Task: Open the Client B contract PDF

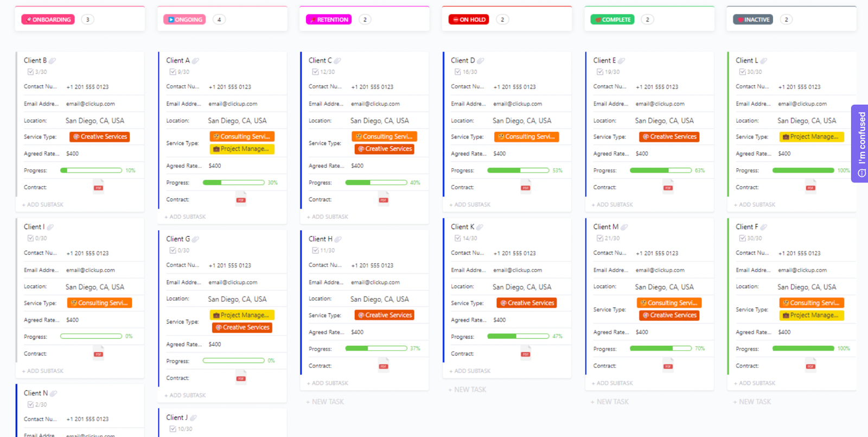Action: point(98,186)
